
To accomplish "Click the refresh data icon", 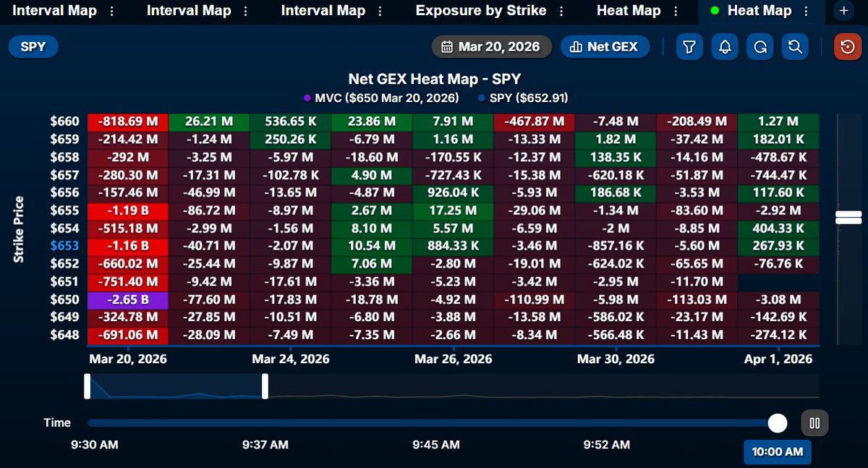I will (x=759, y=47).
